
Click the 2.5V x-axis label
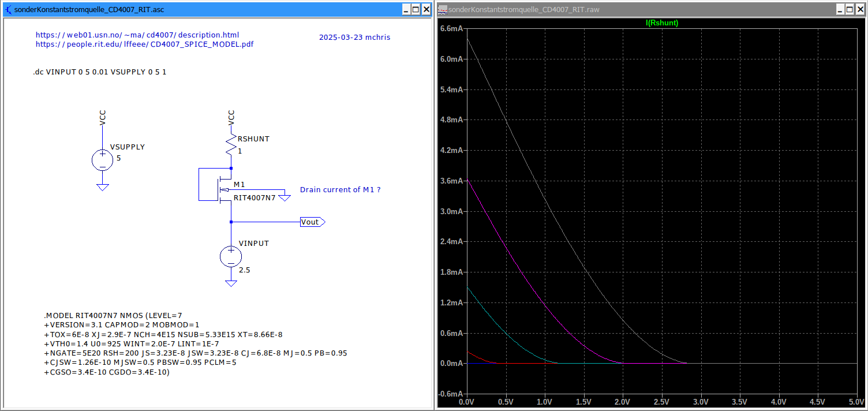coord(661,401)
